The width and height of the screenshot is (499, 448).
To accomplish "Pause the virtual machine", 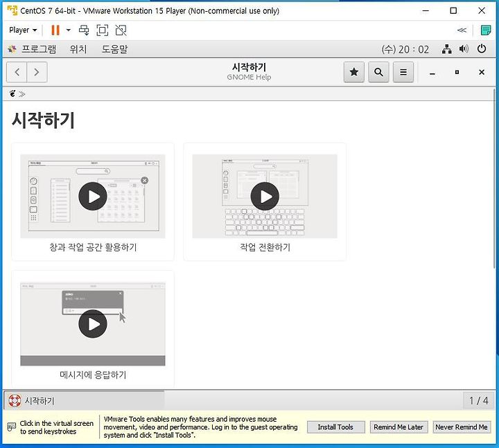I will point(55,30).
